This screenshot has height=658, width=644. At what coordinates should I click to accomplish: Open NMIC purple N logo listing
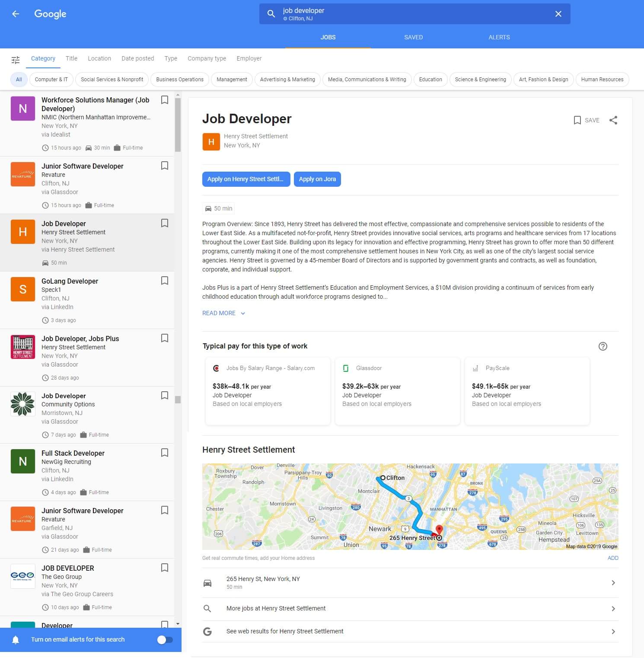(x=23, y=109)
